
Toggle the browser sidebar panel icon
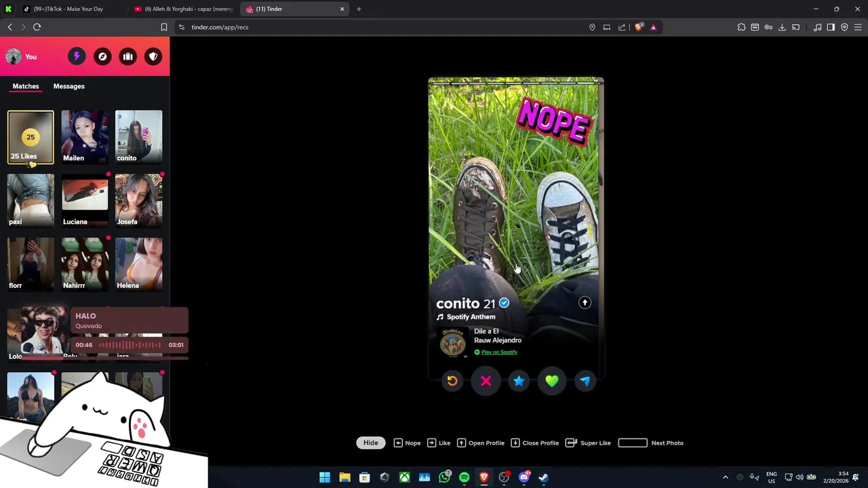(831, 27)
